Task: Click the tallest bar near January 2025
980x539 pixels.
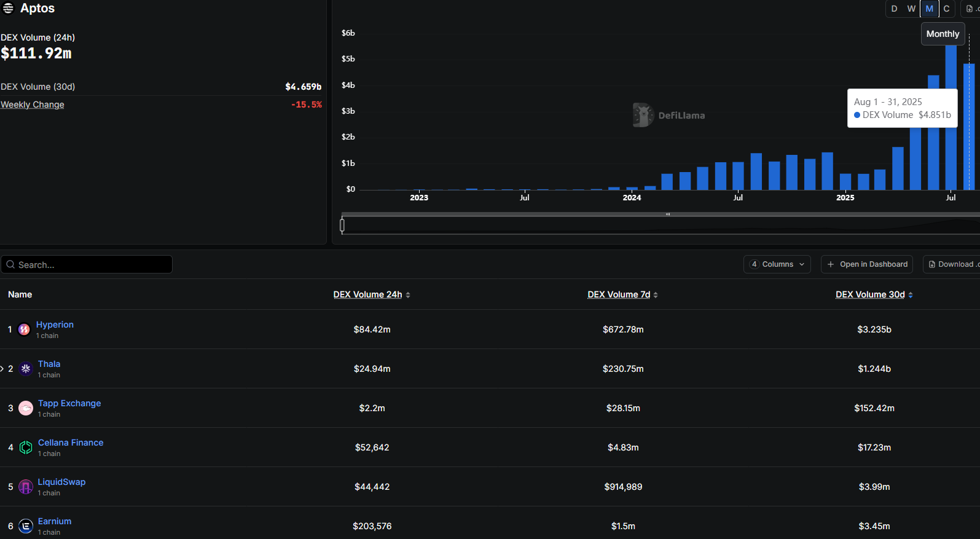Action: 828,171
